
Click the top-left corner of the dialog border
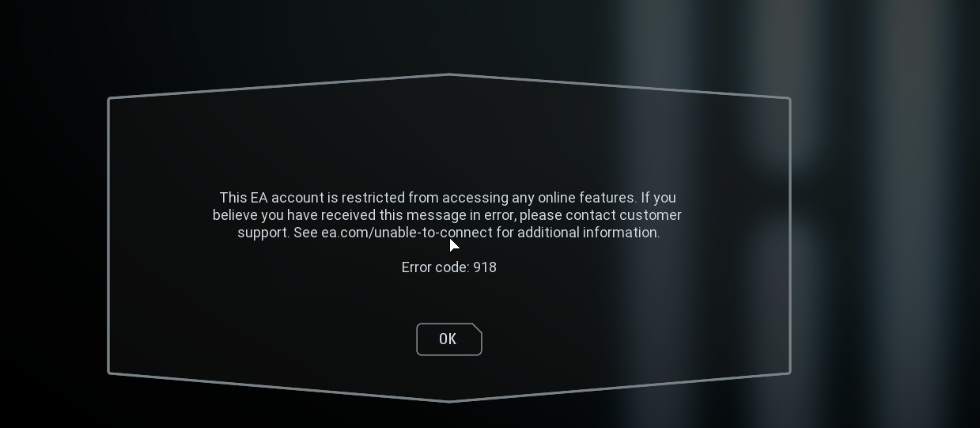pyautogui.click(x=109, y=99)
